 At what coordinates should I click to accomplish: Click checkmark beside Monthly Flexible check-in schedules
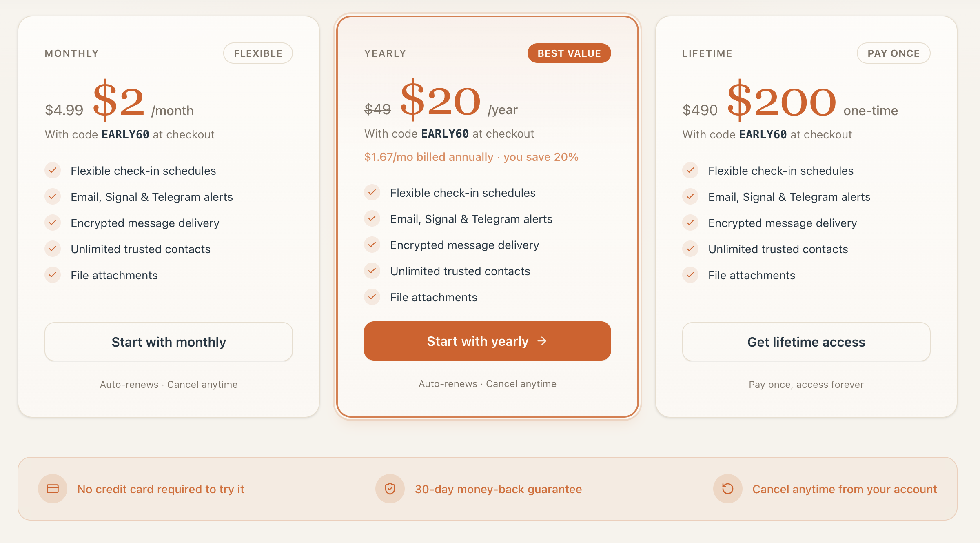[x=53, y=170]
